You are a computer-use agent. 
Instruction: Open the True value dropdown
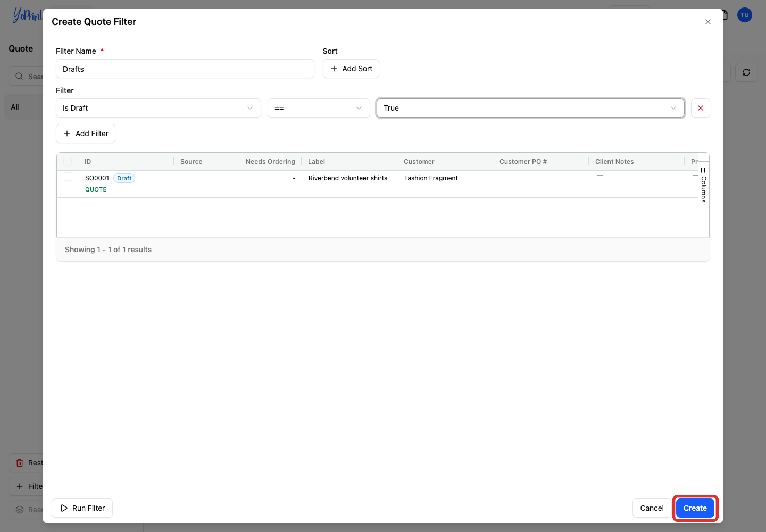pos(530,108)
